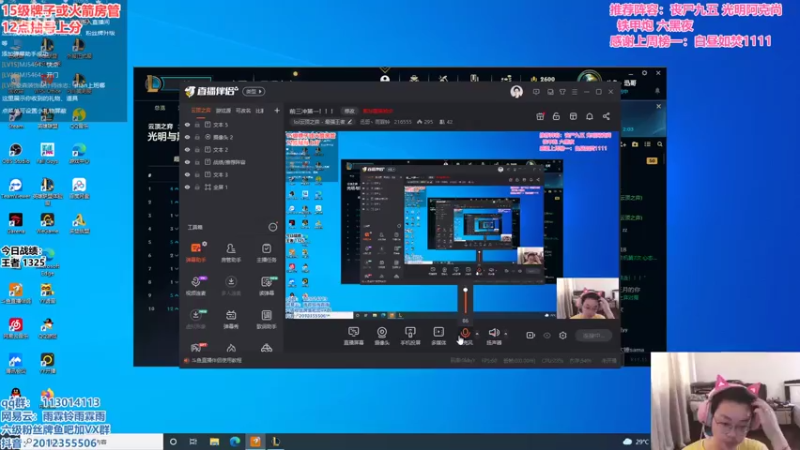
Task: Adjust the microphone volume slider
Action: point(465,301)
